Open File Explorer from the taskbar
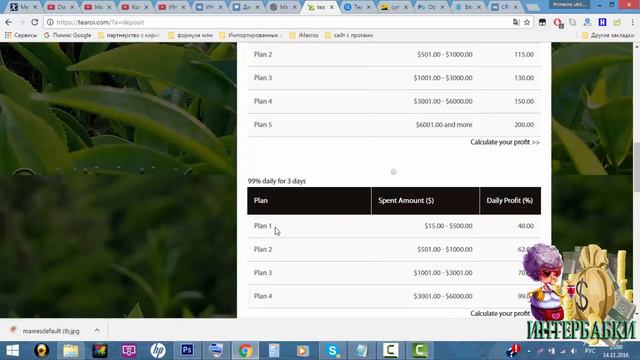Image resolution: width=640 pixels, height=360 pixels. click(x=71, y=350)
